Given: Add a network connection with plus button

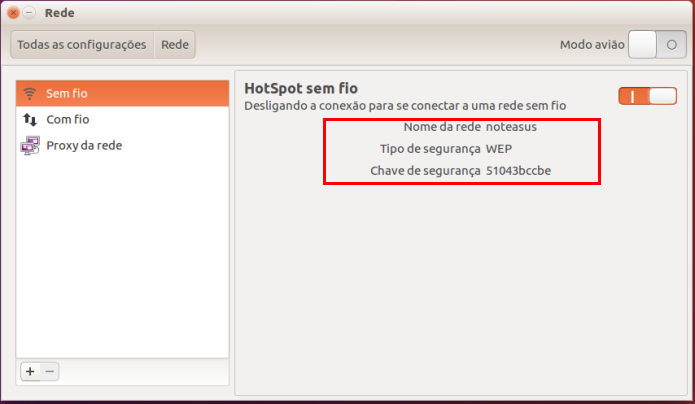Looking at the screenshot, I should pos(30,371).
